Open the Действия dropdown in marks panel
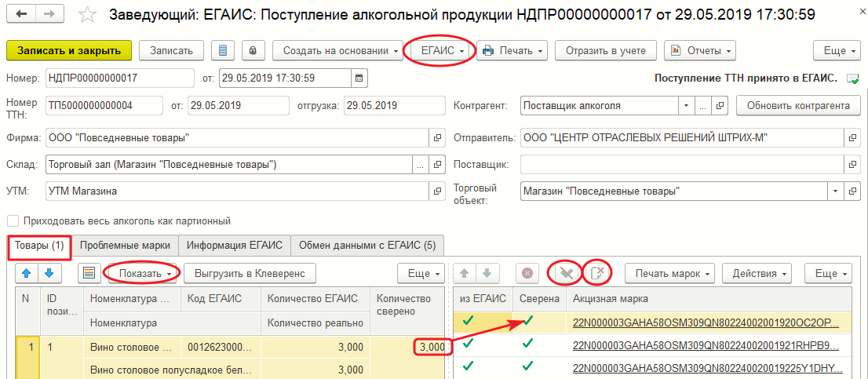 point(758,273)
